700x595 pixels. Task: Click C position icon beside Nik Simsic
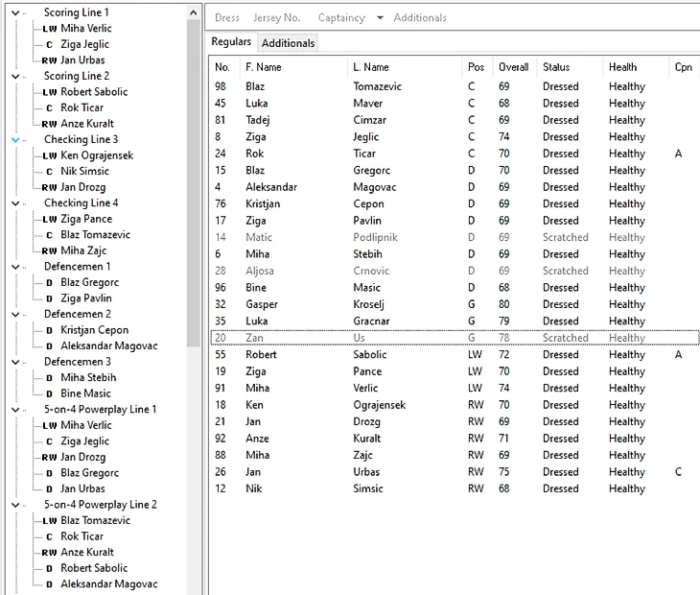click(x=50, y=172)
